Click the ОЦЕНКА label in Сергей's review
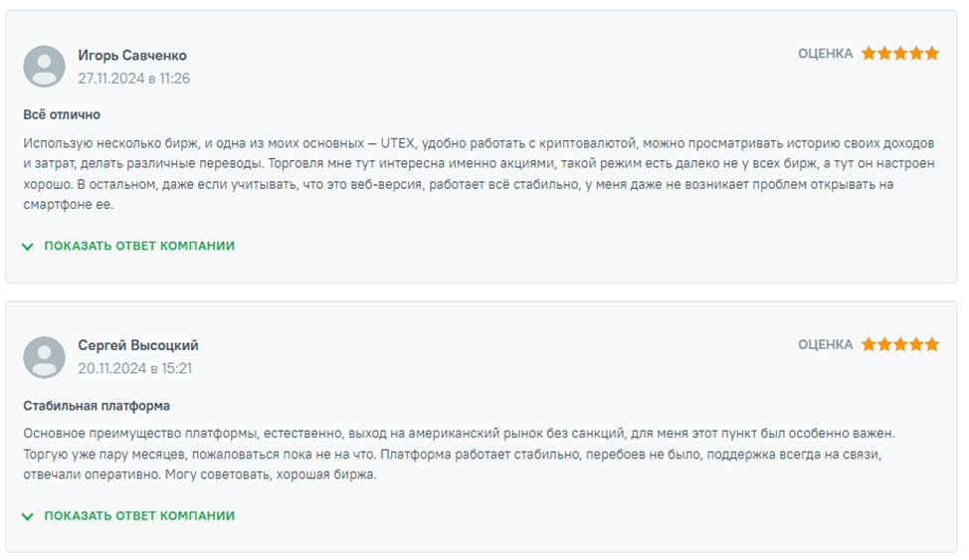The image size is (969, 560). (x=825, y=344)
